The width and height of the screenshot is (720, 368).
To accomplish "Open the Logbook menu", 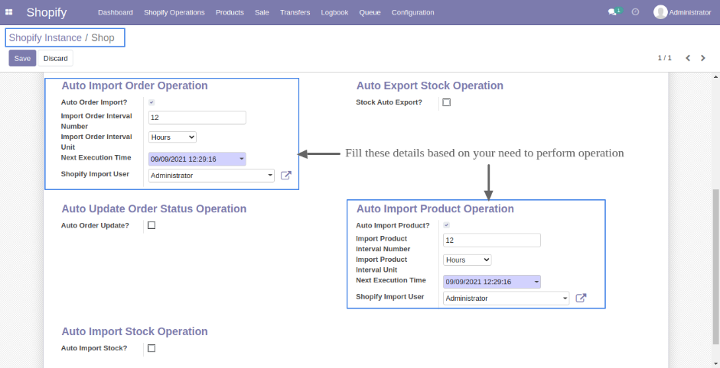I will (x=334, y=12).
